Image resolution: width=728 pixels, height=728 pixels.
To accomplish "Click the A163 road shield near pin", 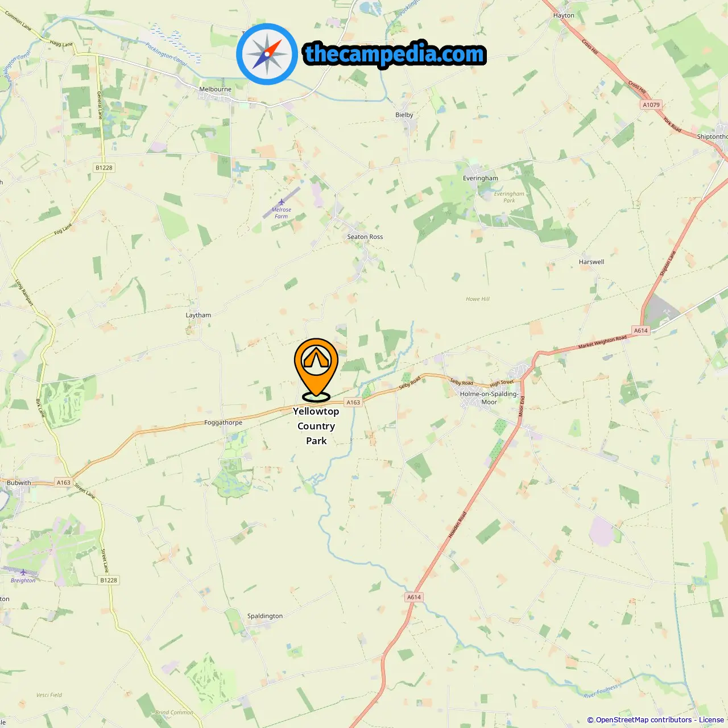I will [353, 402].
